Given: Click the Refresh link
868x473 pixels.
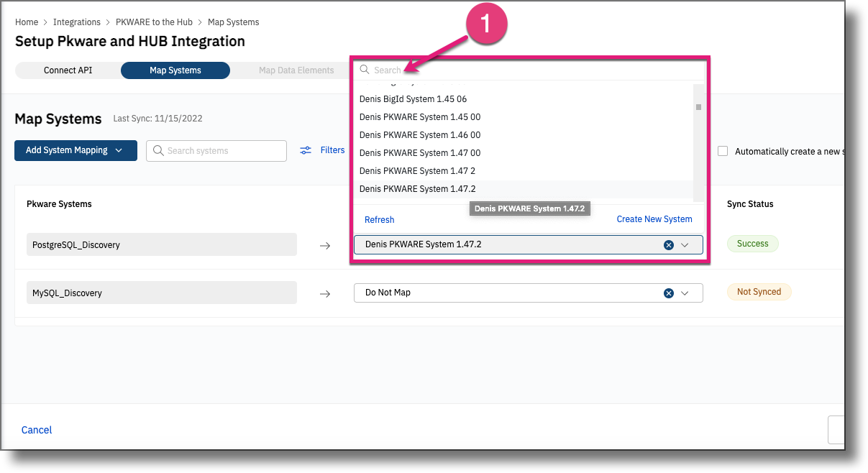Looking at the screenshot, I should pyautogui.click(x=379, y=219).
